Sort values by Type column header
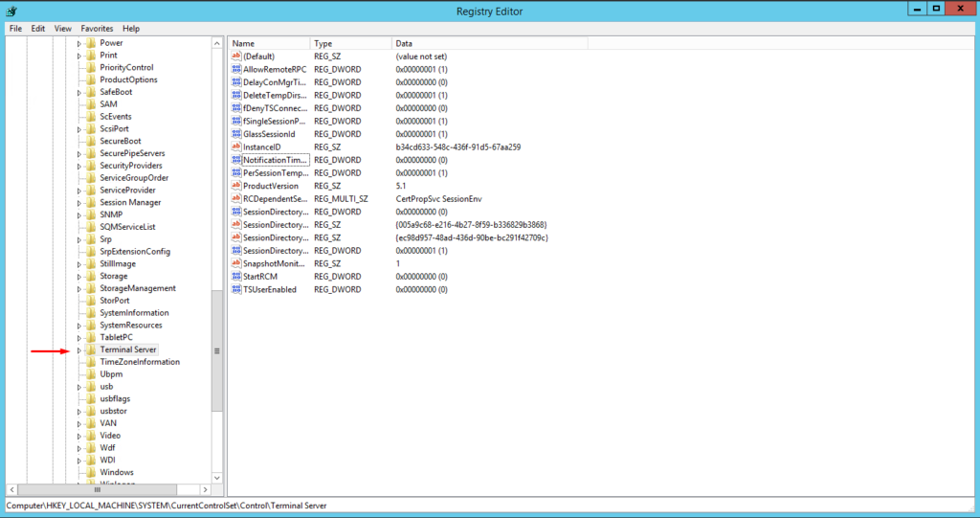The width and height of the screenshot is (980, 518). (350, 43)
